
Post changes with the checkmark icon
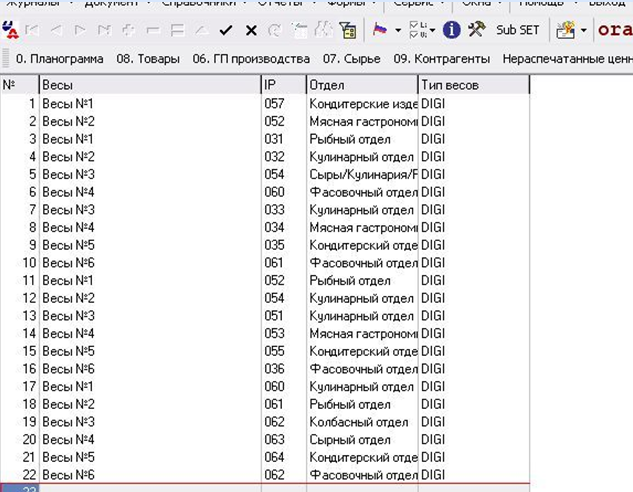tap(226, 30)
